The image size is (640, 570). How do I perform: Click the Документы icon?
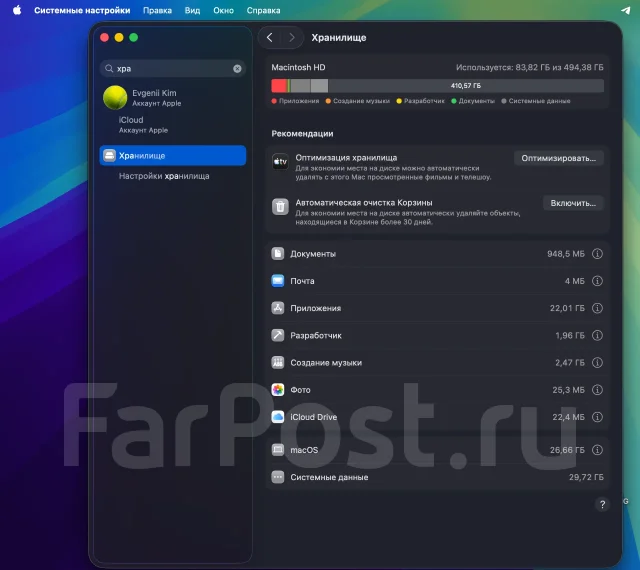[278, 254]
